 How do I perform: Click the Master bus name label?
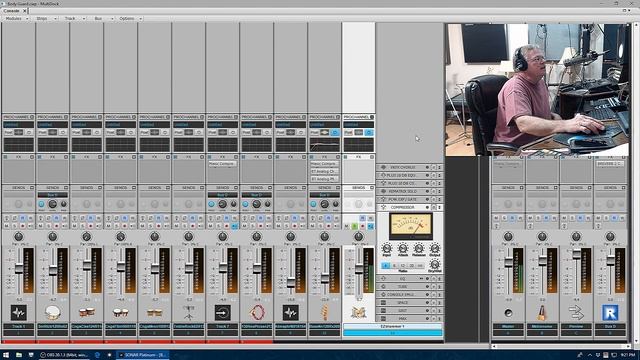tap(508, 326)
